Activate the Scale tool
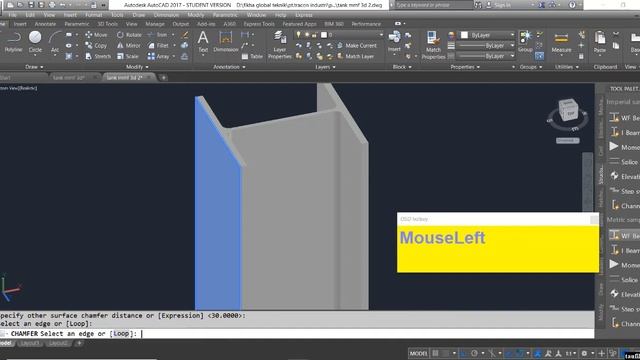The width and height of the screenshot is (640, 360). pyautogui.click(x=128, y=56)
